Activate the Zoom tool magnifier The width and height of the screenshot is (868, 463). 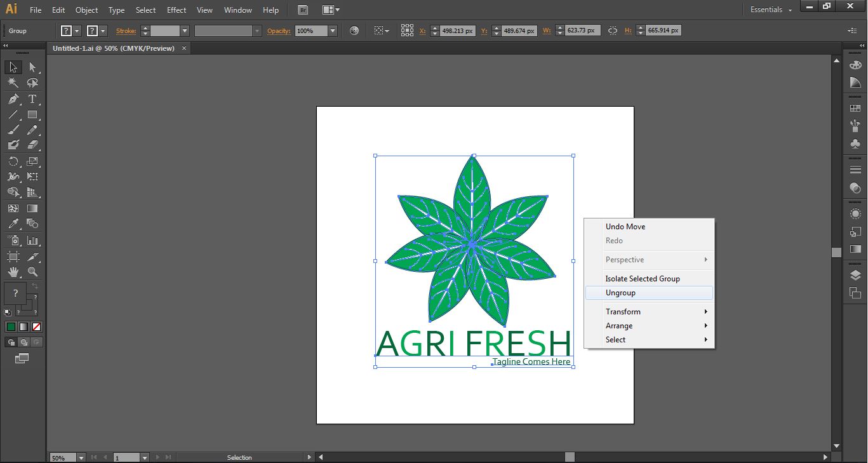(32, 272)
